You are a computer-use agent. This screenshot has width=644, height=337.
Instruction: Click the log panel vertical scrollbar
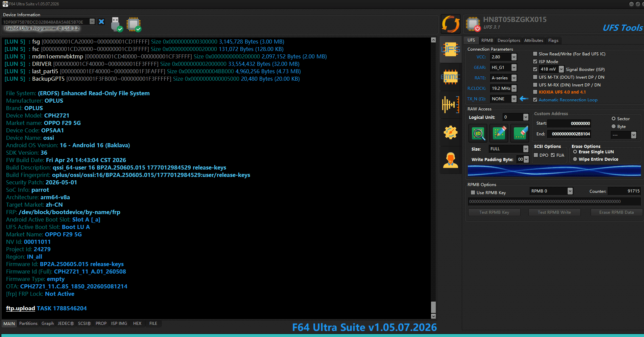(433, 178)
